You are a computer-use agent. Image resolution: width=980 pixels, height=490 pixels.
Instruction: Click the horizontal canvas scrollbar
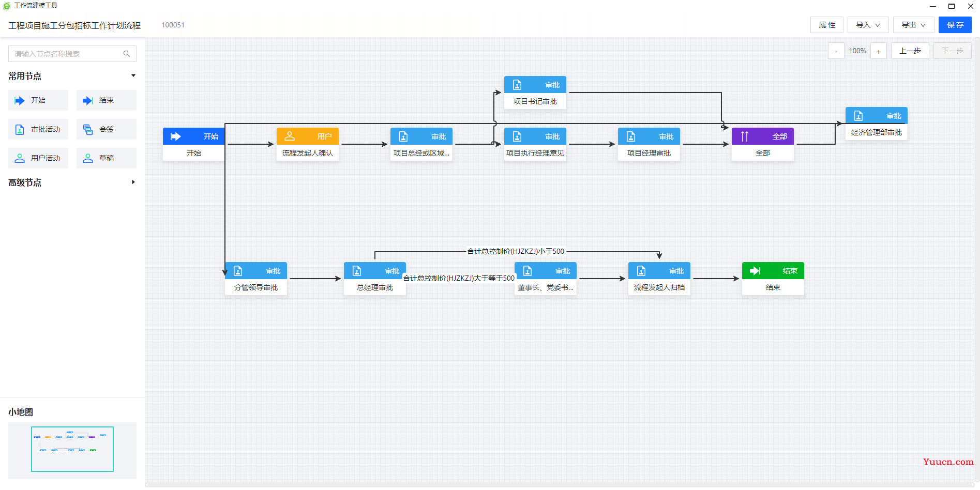pyautogui.click(x=561, y=485)
